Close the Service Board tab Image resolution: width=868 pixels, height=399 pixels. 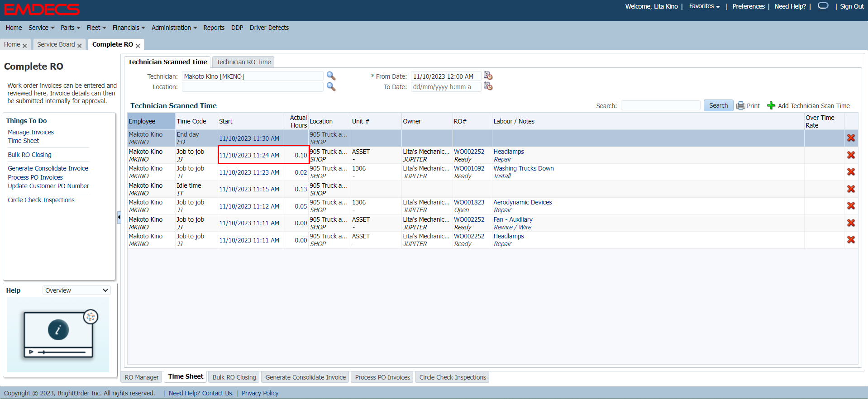point(79,46)
